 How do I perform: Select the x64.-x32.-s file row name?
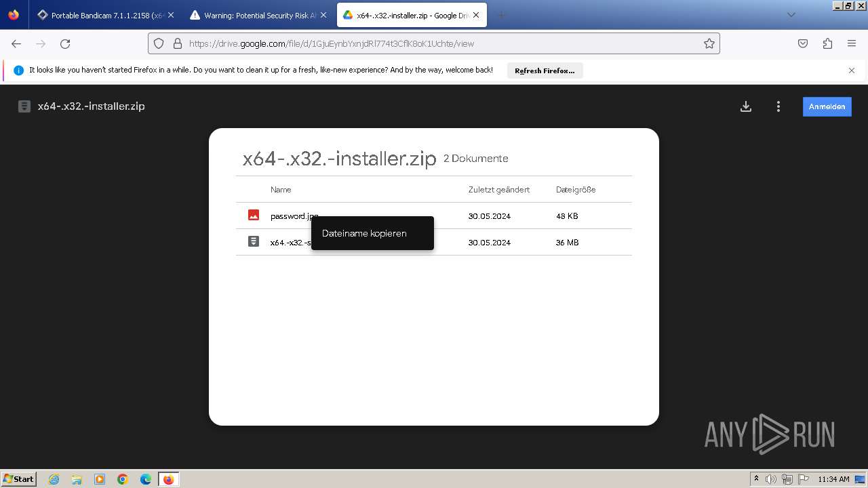pyautogui.click(x=290, y=243)
